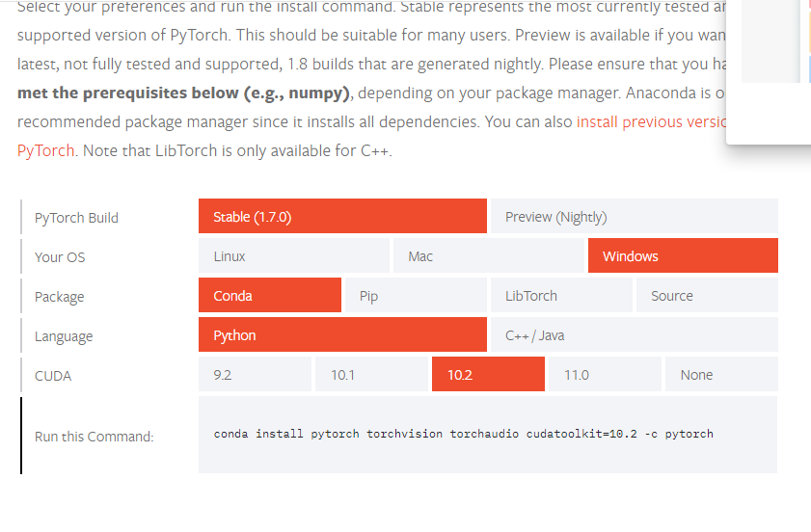Click the conda install command text
Screen dimensions: 811x532
[464, 434]
